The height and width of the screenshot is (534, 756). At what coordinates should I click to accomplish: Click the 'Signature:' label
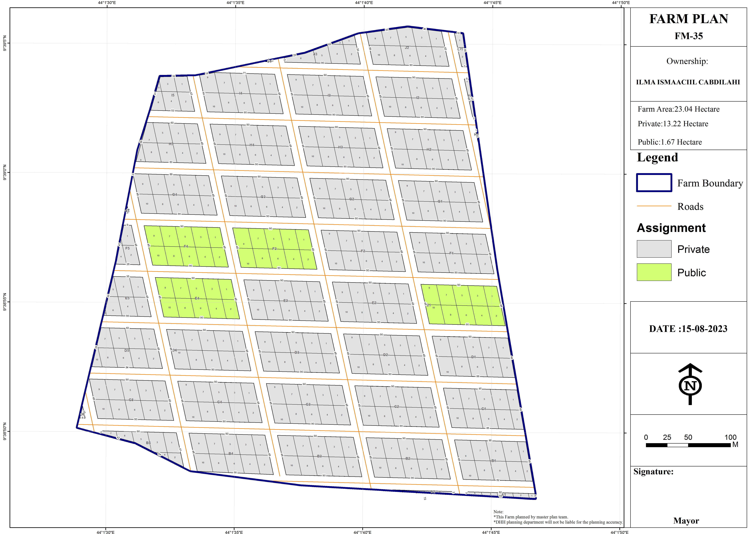click(653, 471)
